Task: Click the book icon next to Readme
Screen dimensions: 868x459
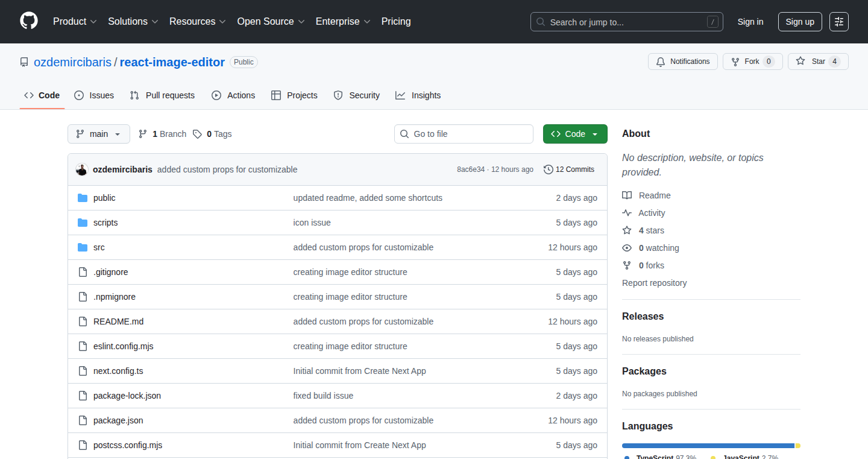Action: coord(627,195)
